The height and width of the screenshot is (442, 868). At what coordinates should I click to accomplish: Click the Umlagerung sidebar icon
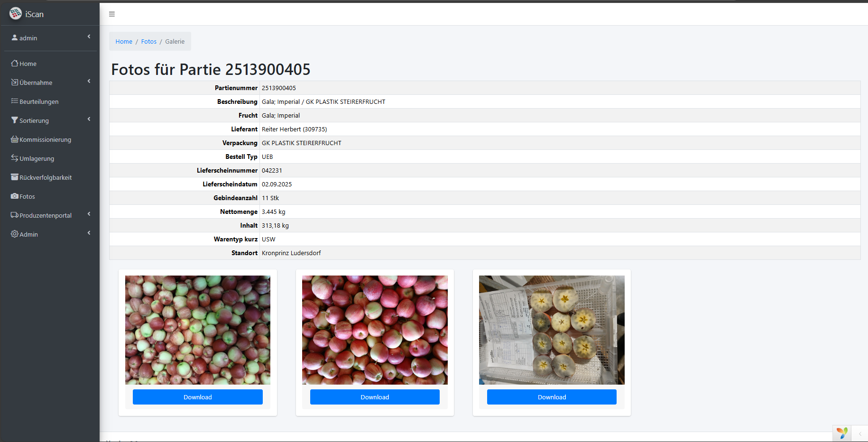pyautogui.click(x=14, y=158)
